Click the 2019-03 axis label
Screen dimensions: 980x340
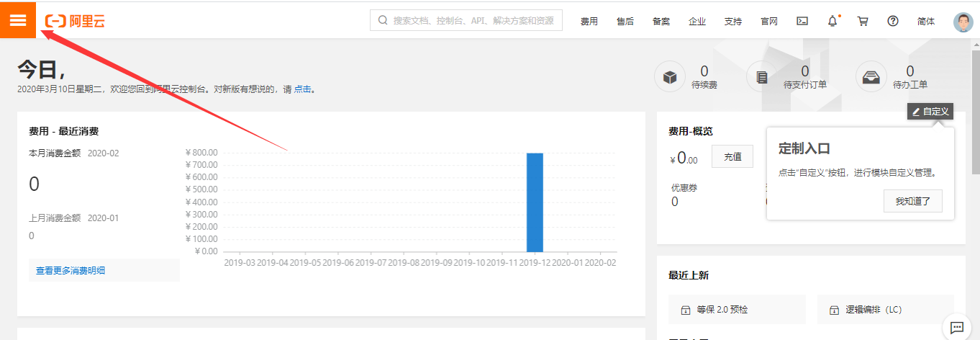[x=240, y=263]
